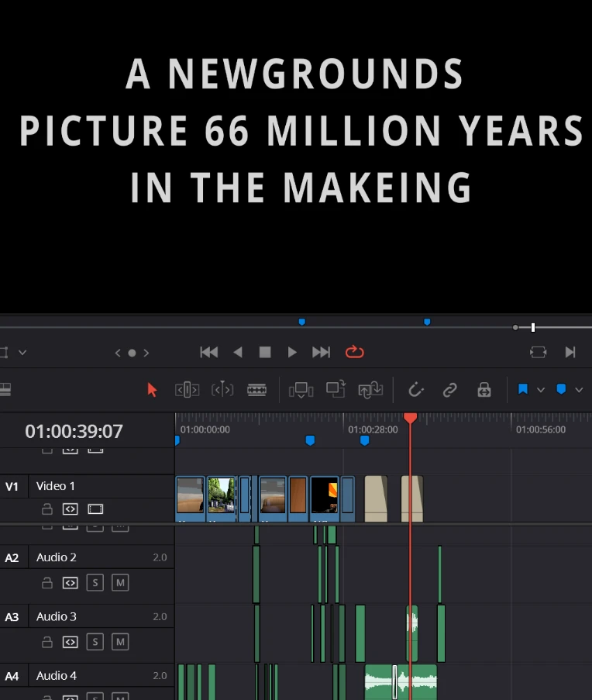Select the Selection Mode arrow tool

[152, 390]
